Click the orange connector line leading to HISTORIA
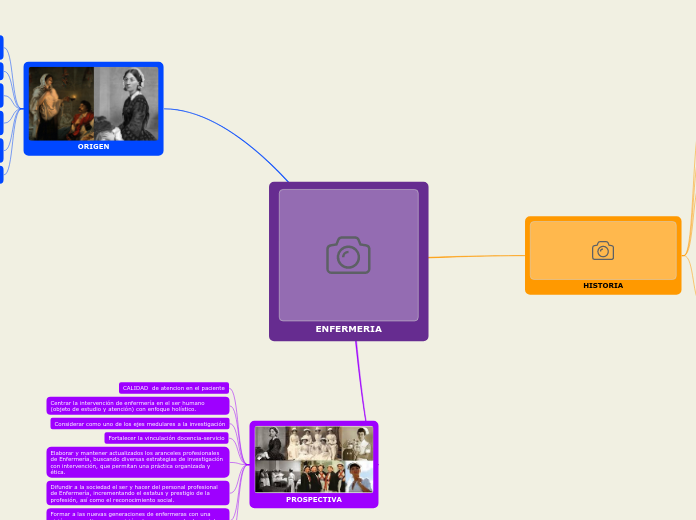The width and height of the screenshot is (696, 520). click(x=477, y=256)
